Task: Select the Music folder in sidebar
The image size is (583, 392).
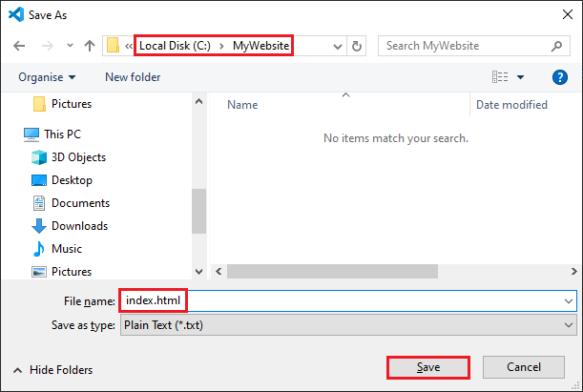Action: click(66, 249)
